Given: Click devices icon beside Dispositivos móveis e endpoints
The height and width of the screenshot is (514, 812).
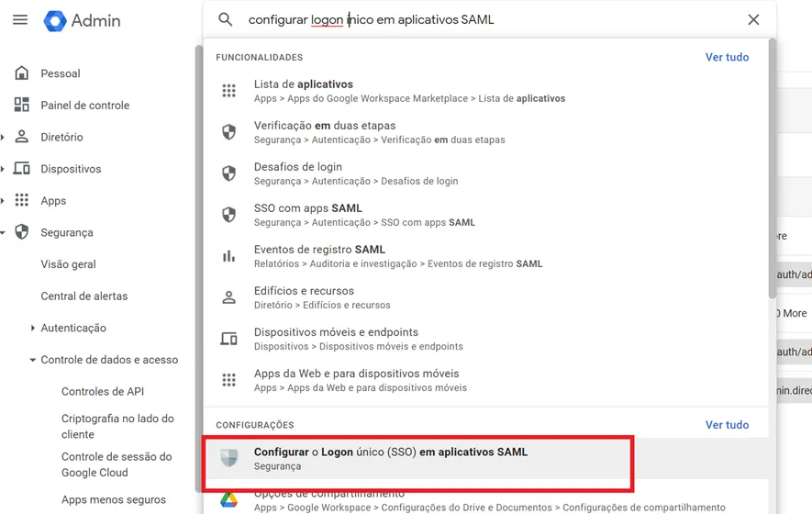Looking at the screenshot, I should pyautogui.click(x=228, y=339).
